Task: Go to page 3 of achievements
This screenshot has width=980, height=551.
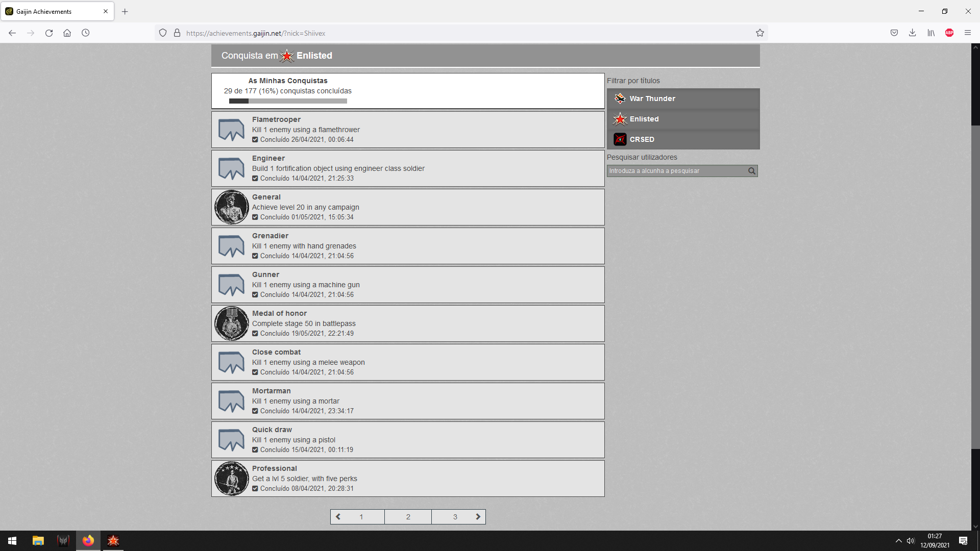Action: click(455, 517)
